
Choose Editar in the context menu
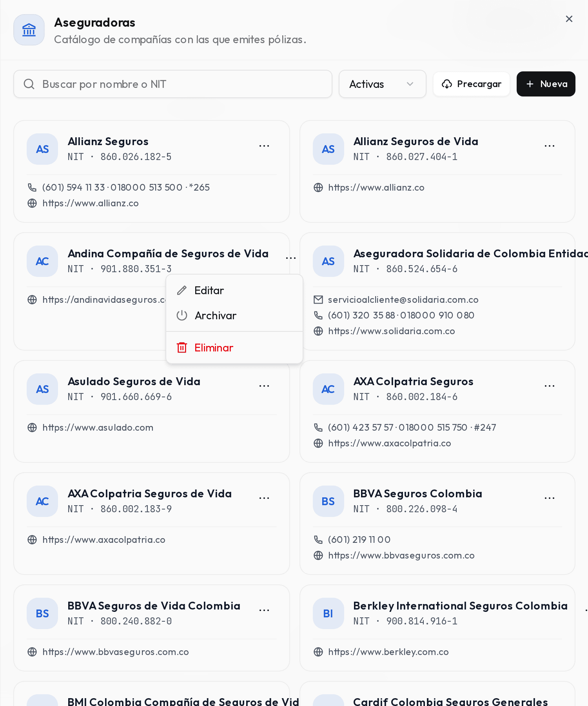click(234, 291)
